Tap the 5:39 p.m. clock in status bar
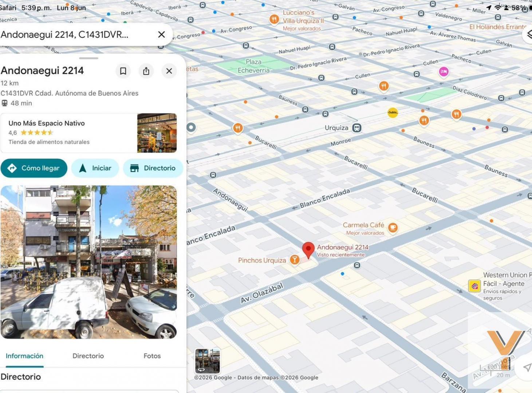This screenshot has width=532, height=393. (x=36, y=8)
